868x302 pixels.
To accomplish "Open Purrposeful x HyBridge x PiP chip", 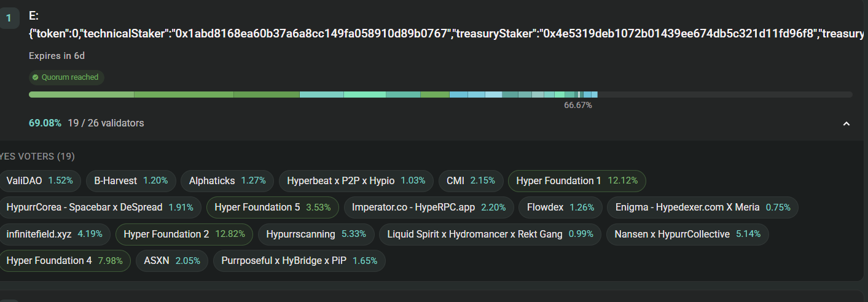I will pyautogui.click(x=299, y=260).
